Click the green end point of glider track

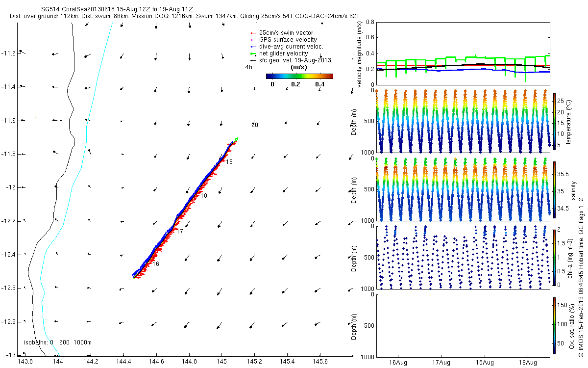point(237,139)
